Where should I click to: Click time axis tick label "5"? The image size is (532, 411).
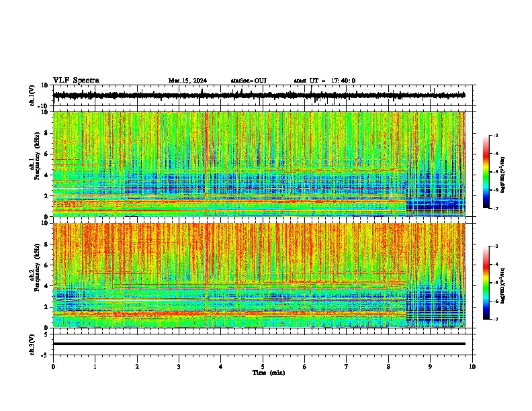pyautogui.click(x=263, y=367)
